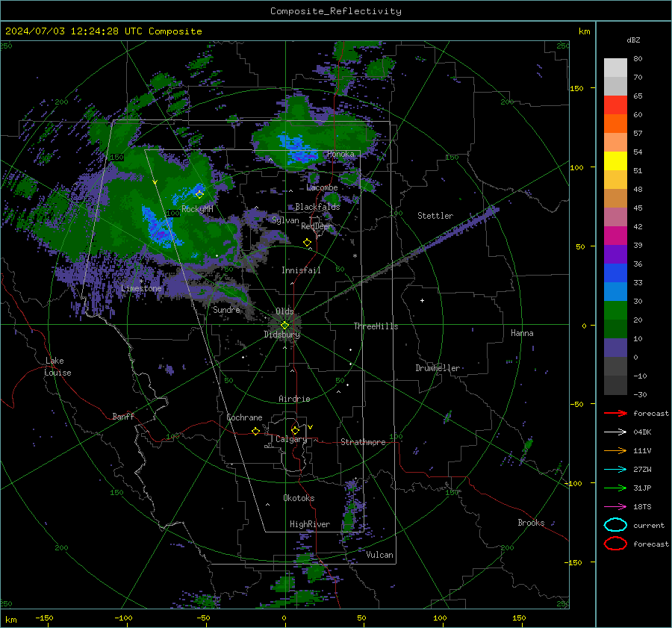Click the yellow diamond marker below RedDeer
672x628 pixels.
click(x=307, y=243)
